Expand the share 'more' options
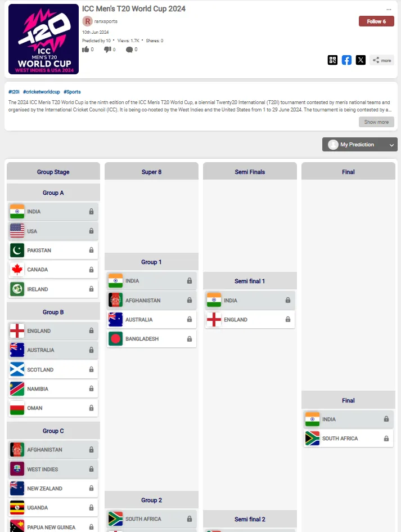This screenshot has width=401, height=532. 382,60
